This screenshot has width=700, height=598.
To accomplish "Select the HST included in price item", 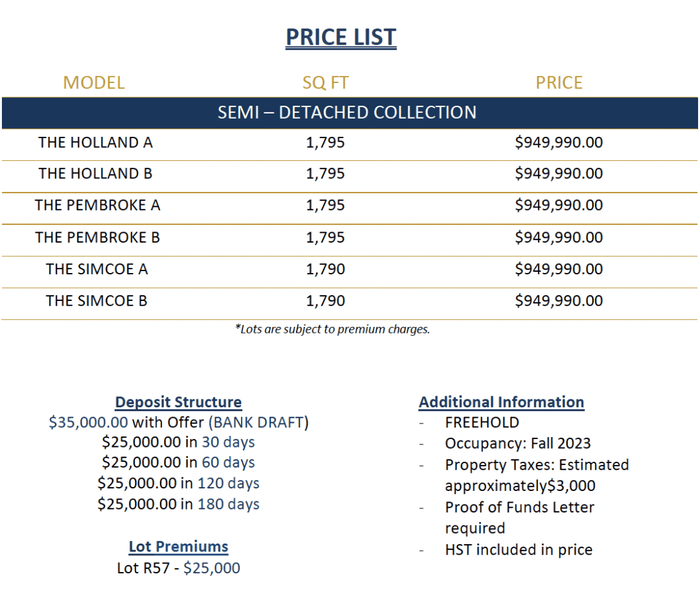I will (519, 549).
